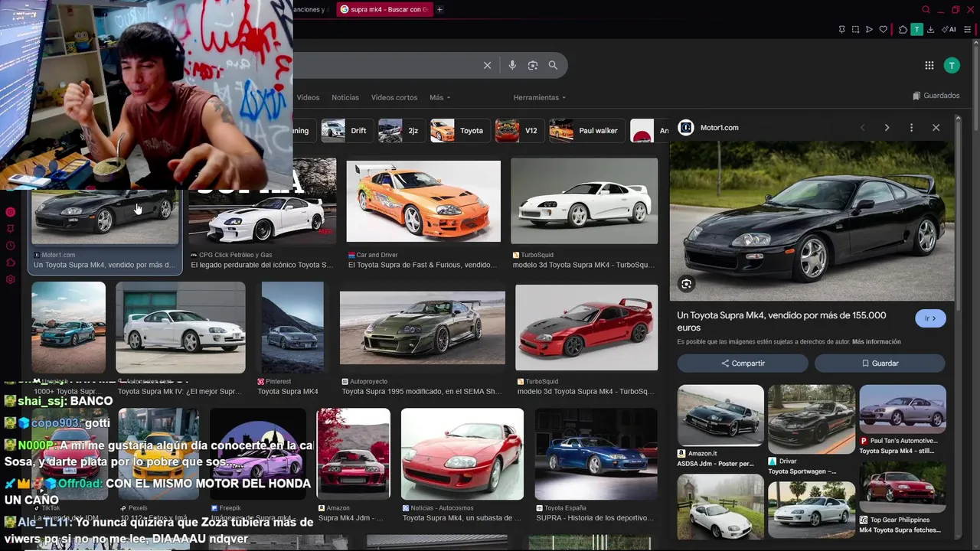Screen dimensions: 980x551
Task: Open the Más información copyright link
Action: (x=877, y=342)
